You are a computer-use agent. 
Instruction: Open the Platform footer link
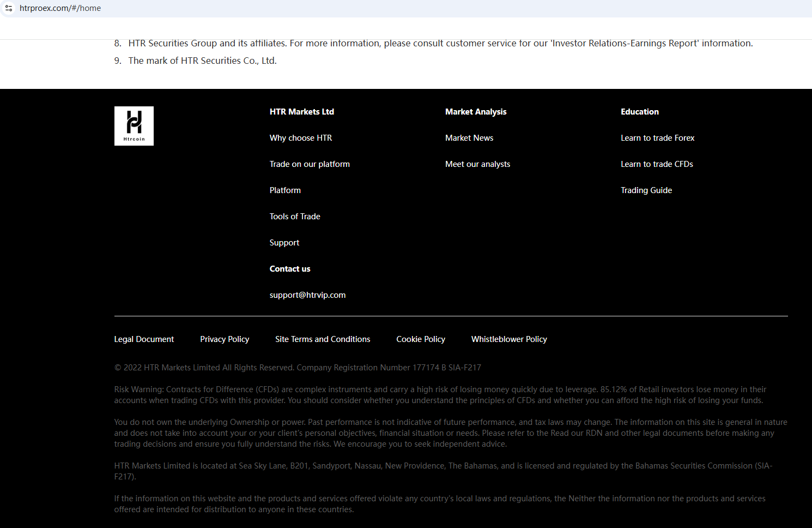pos(285,190)
